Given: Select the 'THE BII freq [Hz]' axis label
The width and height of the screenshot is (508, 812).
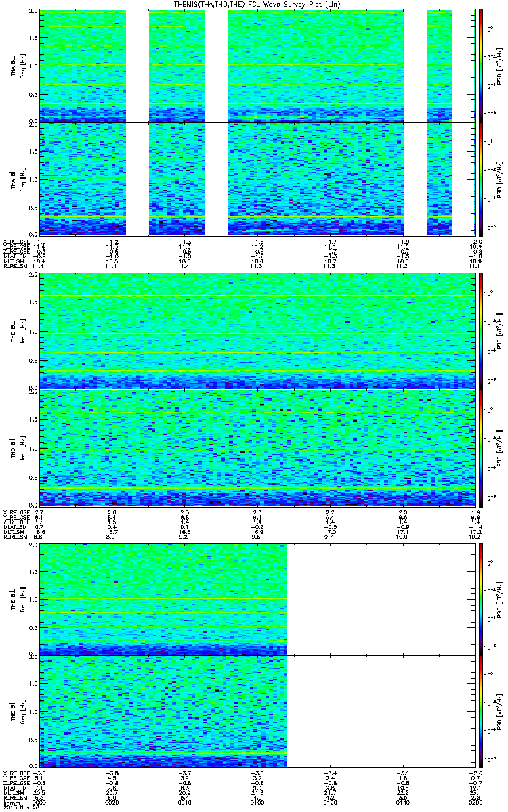Looking at the screenshot, I should point(18,712).
